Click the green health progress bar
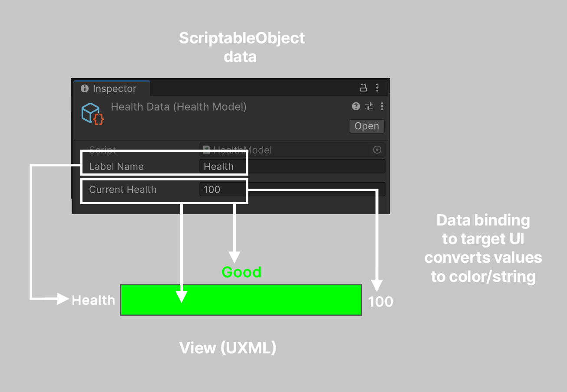The height and width of the screenshot is (392, 567). (241, 300)
